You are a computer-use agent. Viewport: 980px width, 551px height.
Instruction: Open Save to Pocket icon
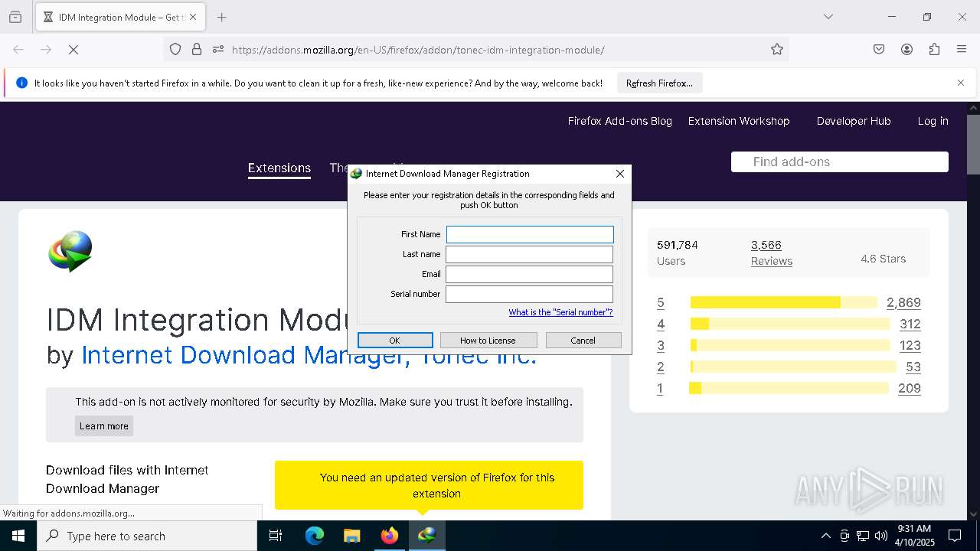coord(879,50)
